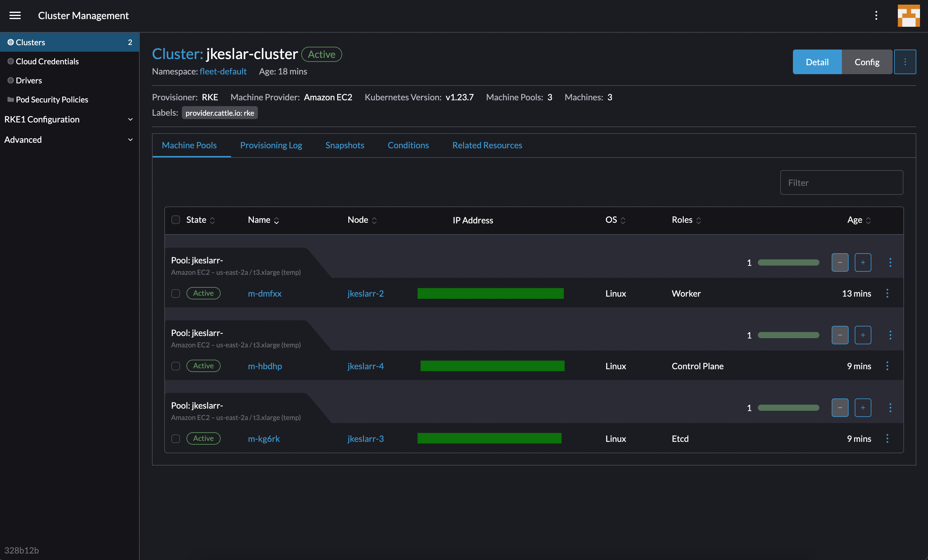Click the Rancher logo in the top bar
Screen dimensions: 928x560
(x=908, y=15)
